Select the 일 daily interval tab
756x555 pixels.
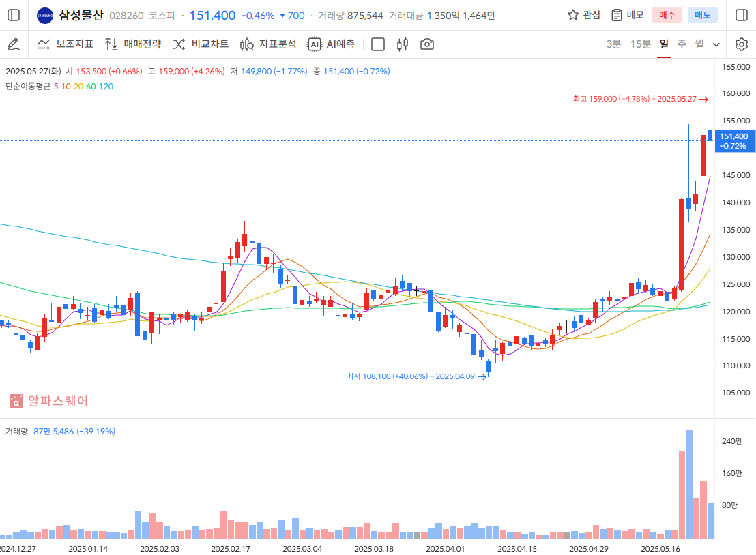[x=664, y=44]
